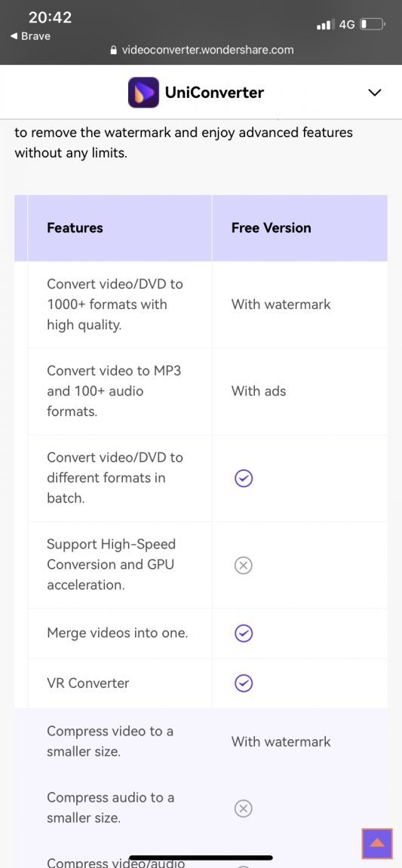Tap the UniConverter title text
This screenshot has width=402, height=868.
tap(215, 93)
